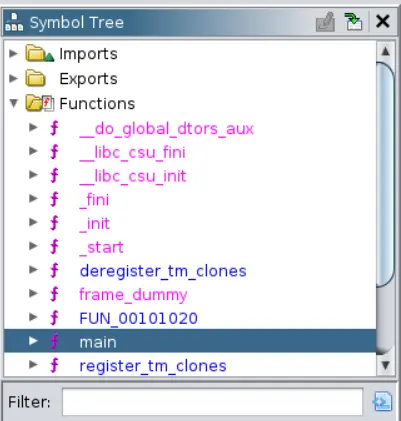Click the Exports folder icon
Image resolution: width=401 pixels, height=421 pixels.
tap(35, 78)
